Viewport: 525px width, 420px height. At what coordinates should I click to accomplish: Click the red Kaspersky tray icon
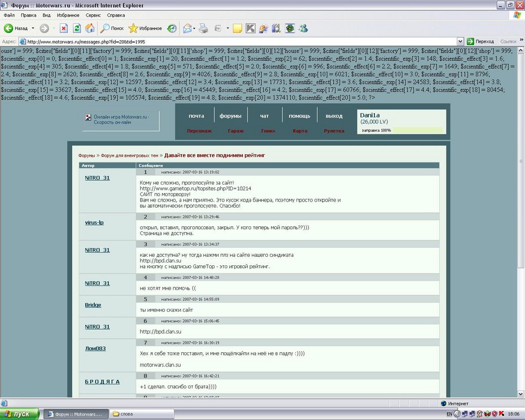[x=501, y=414]
